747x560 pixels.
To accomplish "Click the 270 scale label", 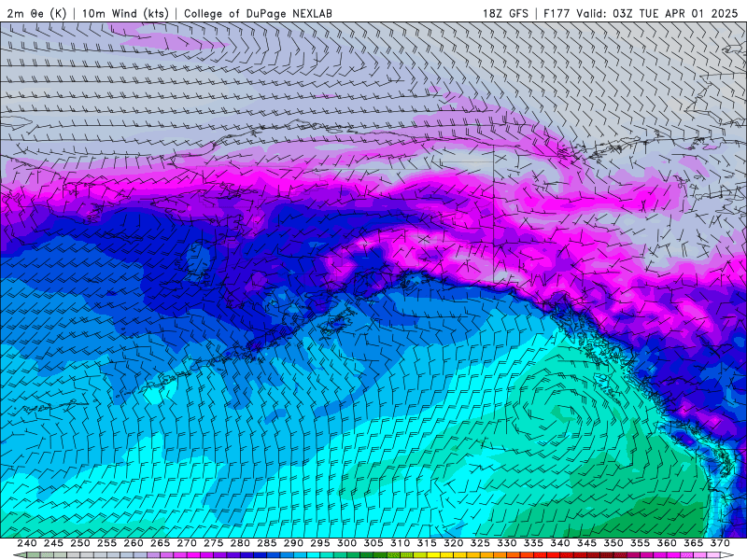I will pyautogui.click(x=187, y=543).
